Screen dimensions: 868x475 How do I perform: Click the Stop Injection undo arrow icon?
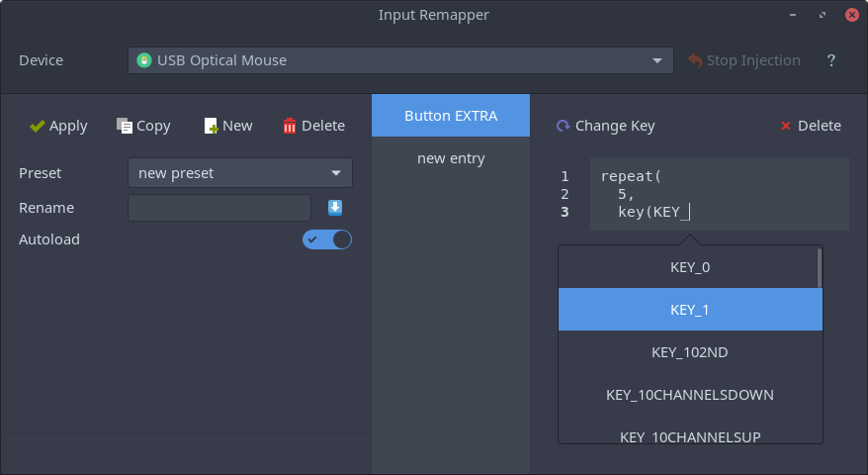[x=695, y=60]
